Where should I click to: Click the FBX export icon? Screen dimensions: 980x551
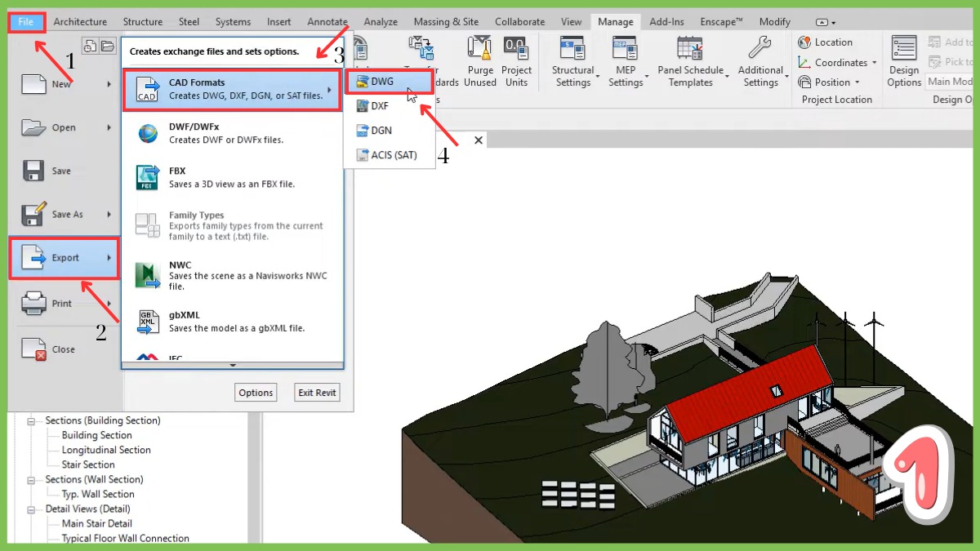[x=148, y=177]
